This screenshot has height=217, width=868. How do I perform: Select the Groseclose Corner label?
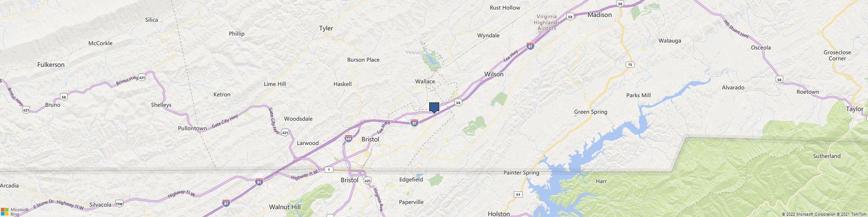click(x=837, y=55)
